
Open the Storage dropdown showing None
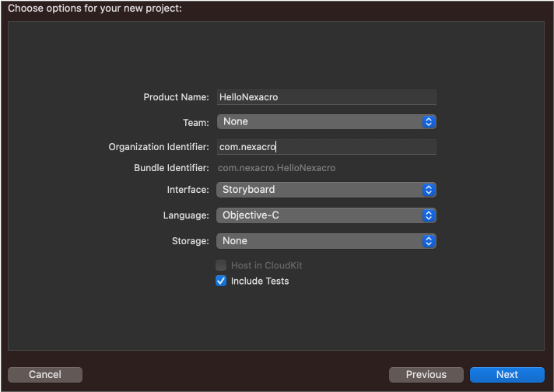tap(319, 241)
